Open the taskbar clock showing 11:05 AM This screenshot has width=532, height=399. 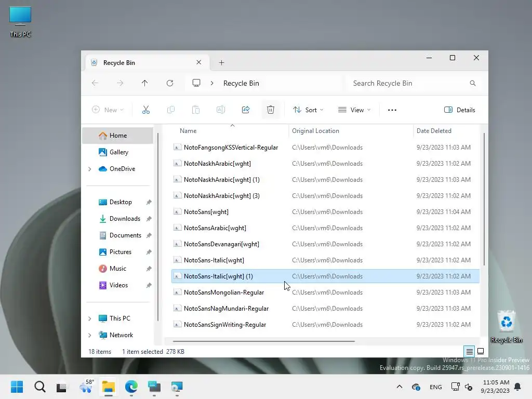coord(495,387)
